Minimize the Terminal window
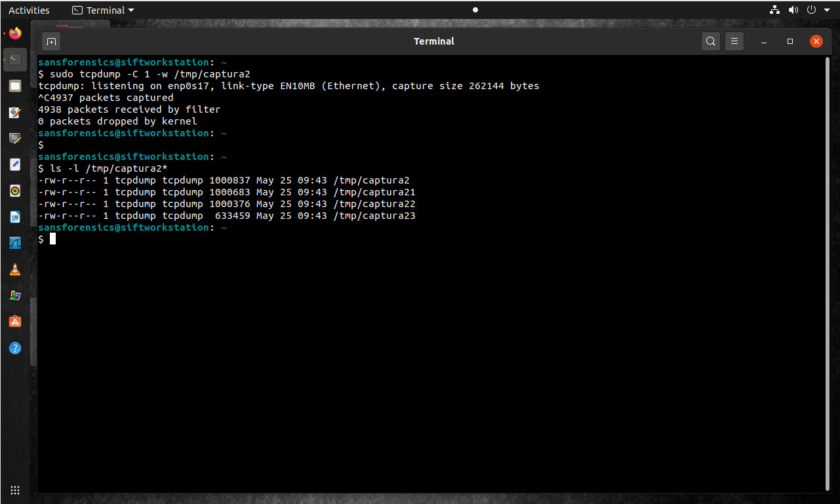 (764, 41)
